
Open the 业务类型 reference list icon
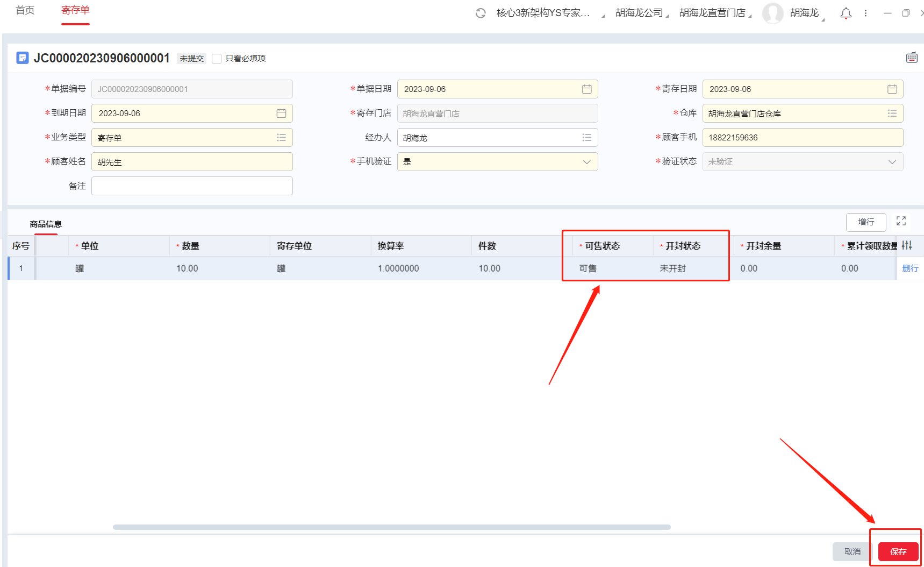pos(281,138)
